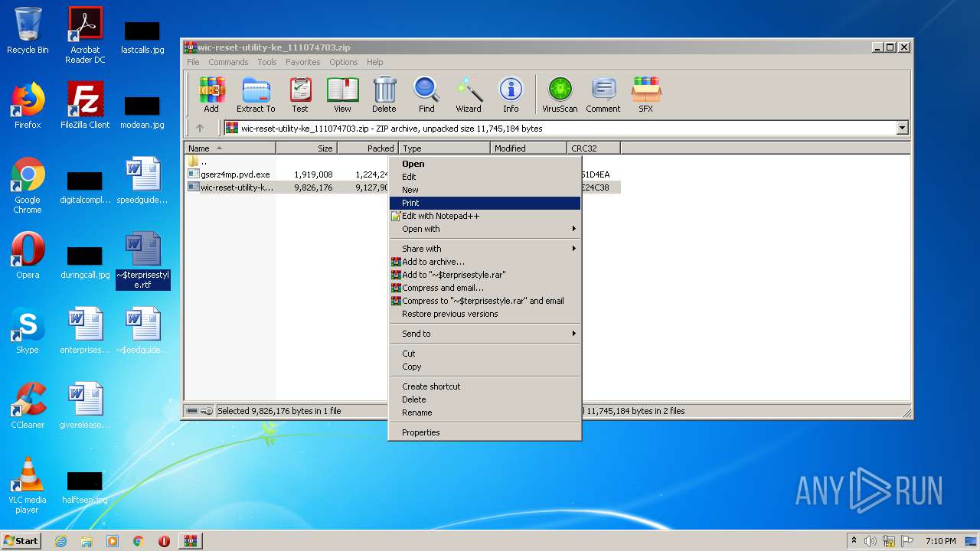Click the Add toolbar icon in WinRAR
The image size is (980, 551).
[x=211, y=95]
